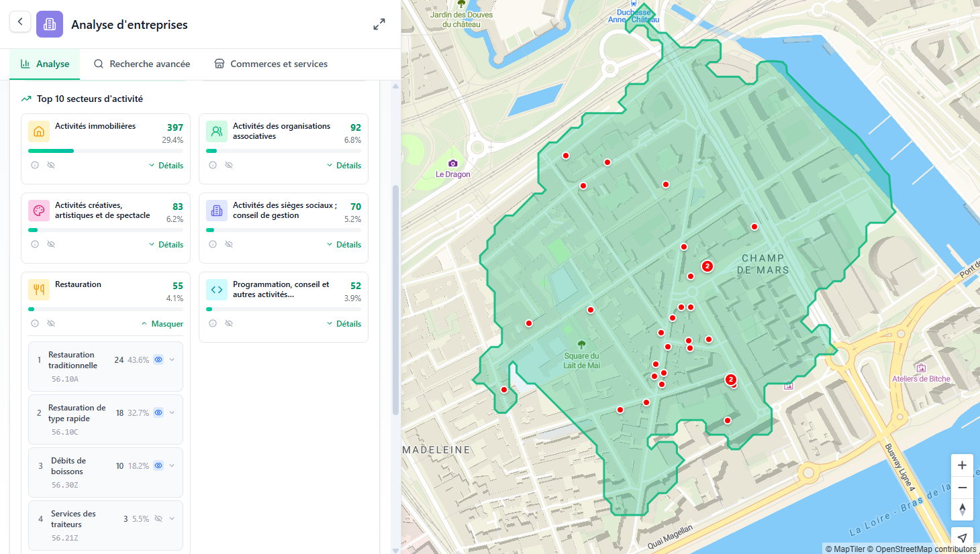Select the Restauration cutlery icon
This screenshot has width=980, height=554.
[x=38, y=289]
